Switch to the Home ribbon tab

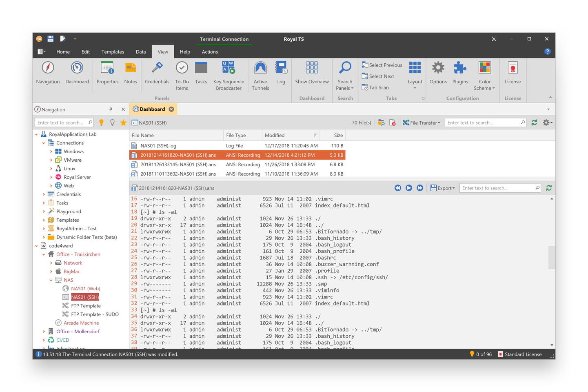(x=63, y=51)
